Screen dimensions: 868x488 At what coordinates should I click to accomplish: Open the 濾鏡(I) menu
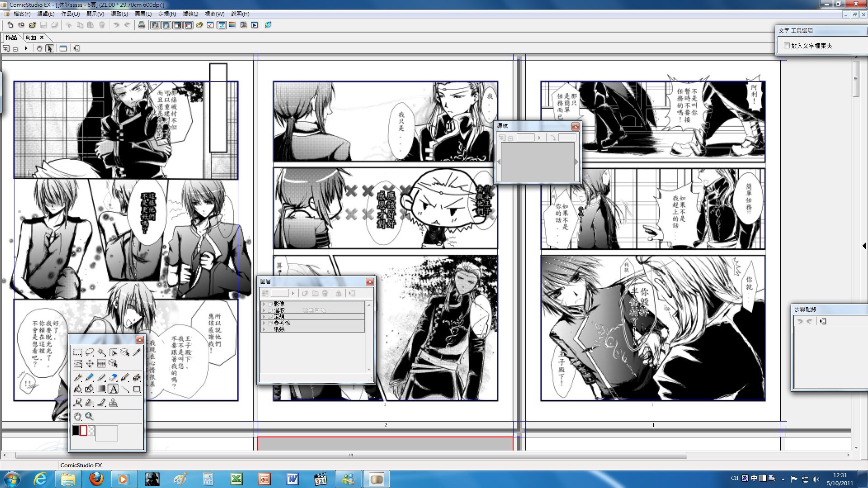pos(190,14)
